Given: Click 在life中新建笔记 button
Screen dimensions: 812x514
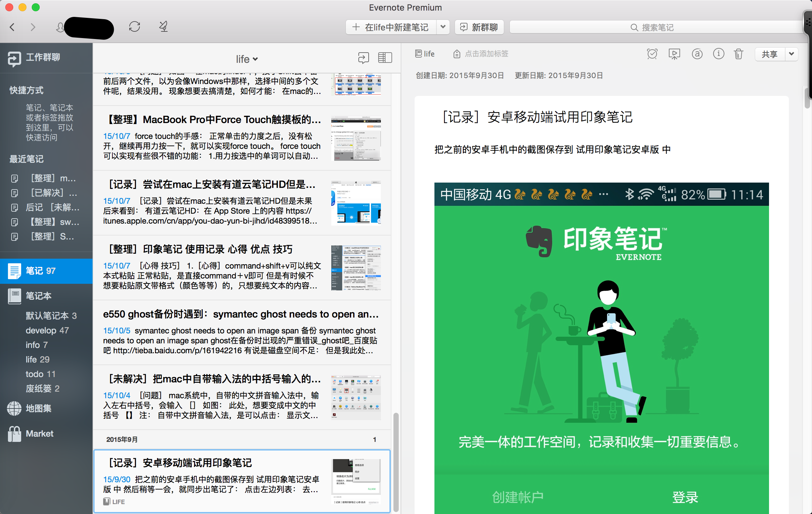Looking at the screenshot, I should 391,27.
